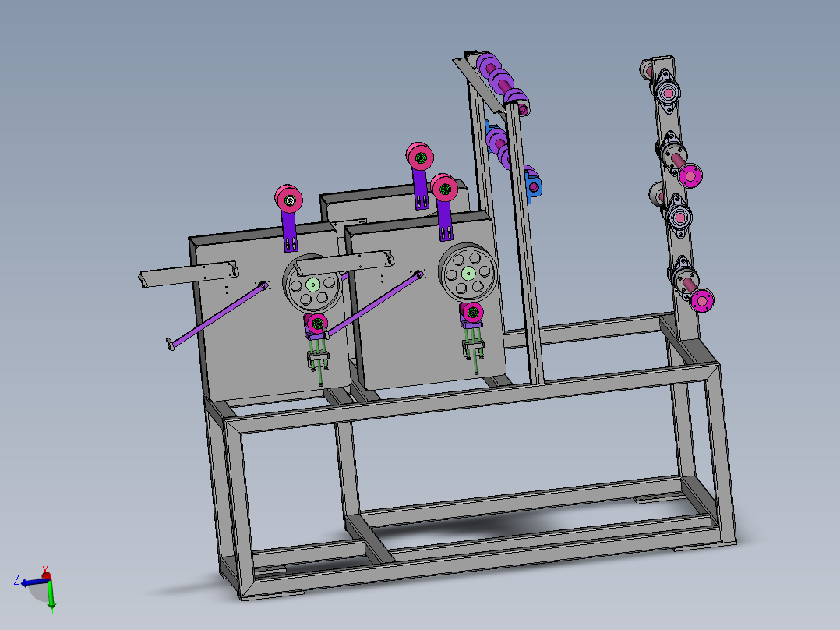Viewport: 840px width, 630px height.
Task: Select the topmost pink roller on the rear panel
Action: pyautogui.click(x=420, y=157)
